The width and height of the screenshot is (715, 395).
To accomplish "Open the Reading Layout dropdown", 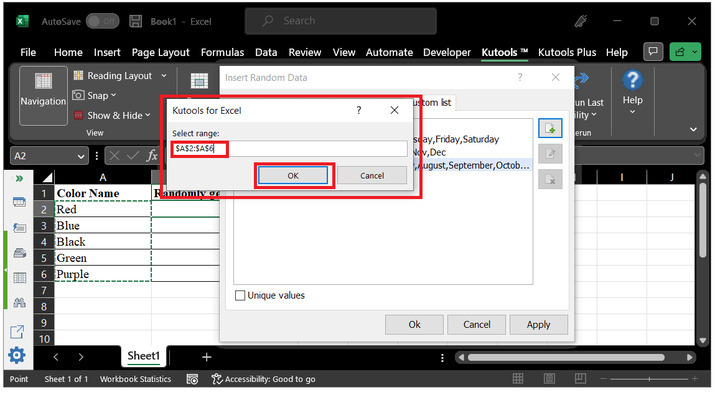I will click(120, 76).
